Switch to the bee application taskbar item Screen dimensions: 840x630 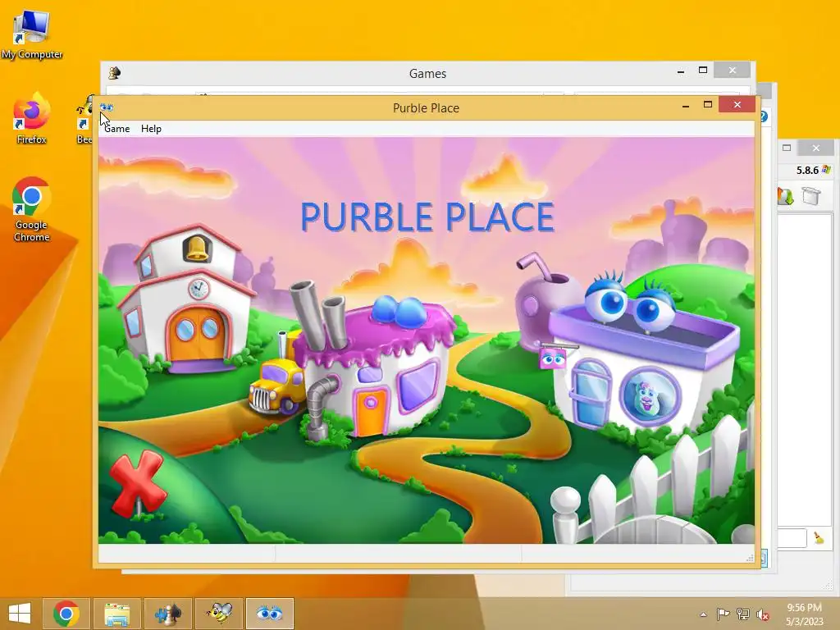point(218,614)
